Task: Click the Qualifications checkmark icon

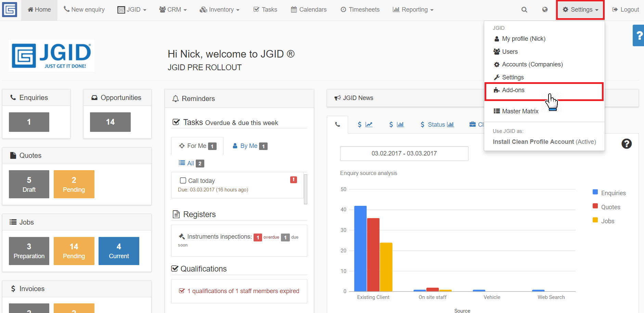Action: (175, 269)
